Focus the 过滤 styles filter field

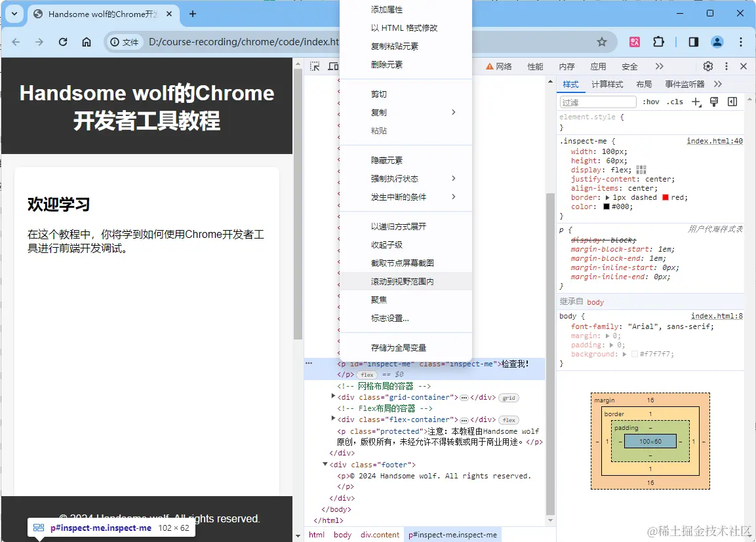pyautogui.click(x=598, y=102)
